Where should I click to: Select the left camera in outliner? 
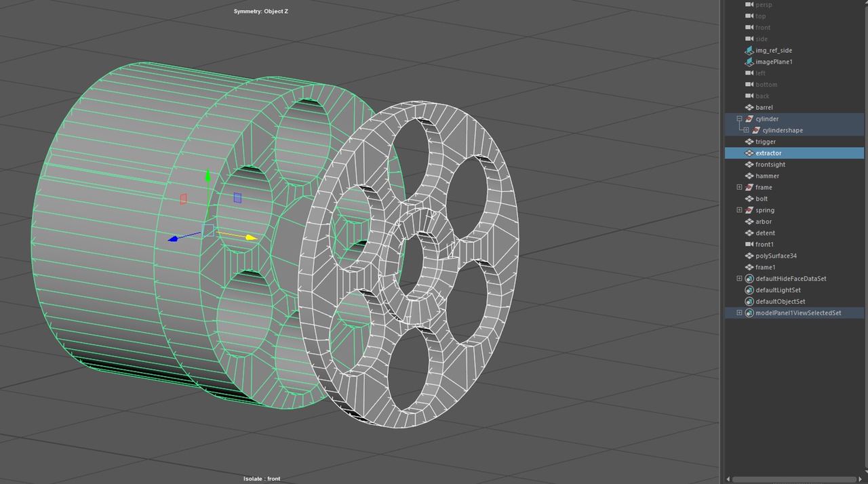[x=760, y=73]
